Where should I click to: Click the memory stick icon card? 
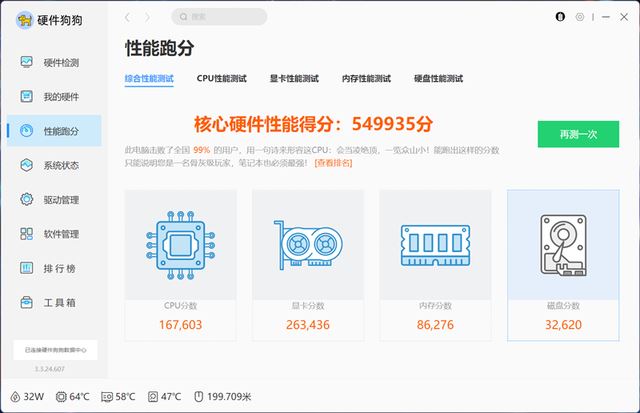pyautogui.click(x=436, y=245)
